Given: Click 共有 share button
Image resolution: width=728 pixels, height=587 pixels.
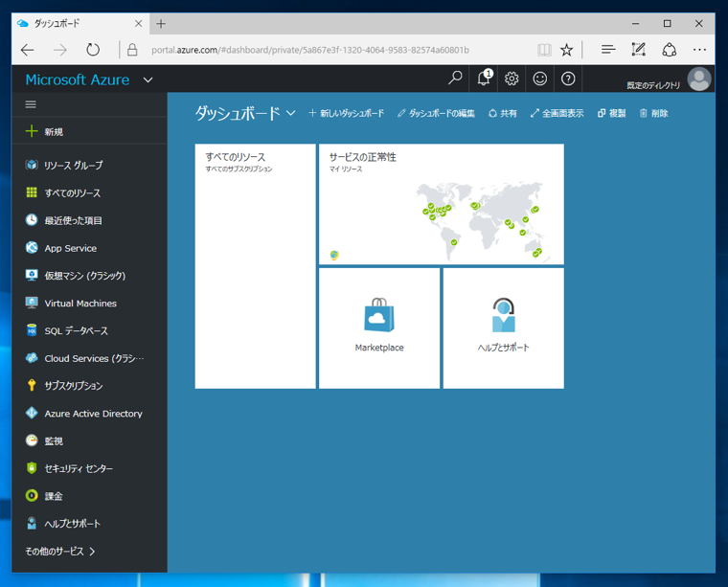Looking at the screenshot, I should pyautogui.click(x=502, y=113).
